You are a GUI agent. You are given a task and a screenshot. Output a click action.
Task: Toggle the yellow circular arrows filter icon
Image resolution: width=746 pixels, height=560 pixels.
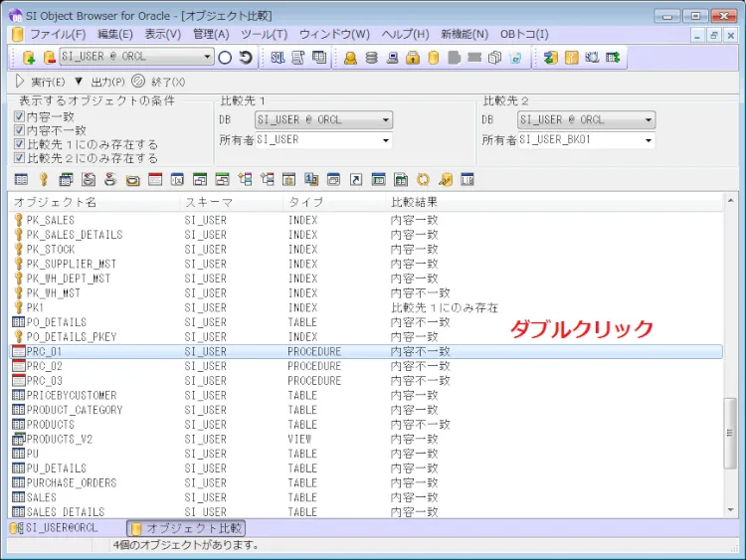(x=423, y=179)
